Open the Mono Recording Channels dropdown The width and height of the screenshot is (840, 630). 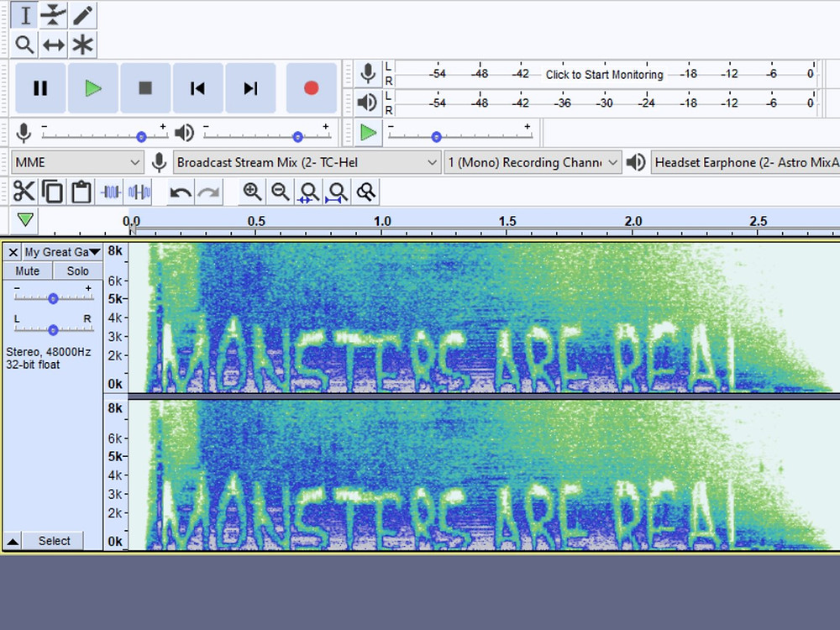point(533,162)
